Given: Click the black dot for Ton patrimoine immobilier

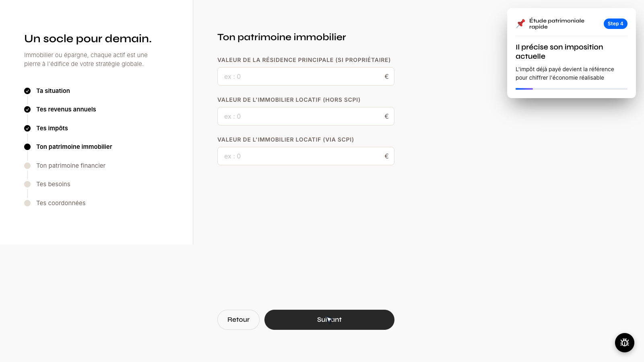Looking at the screenshot, I should (27, 147).
